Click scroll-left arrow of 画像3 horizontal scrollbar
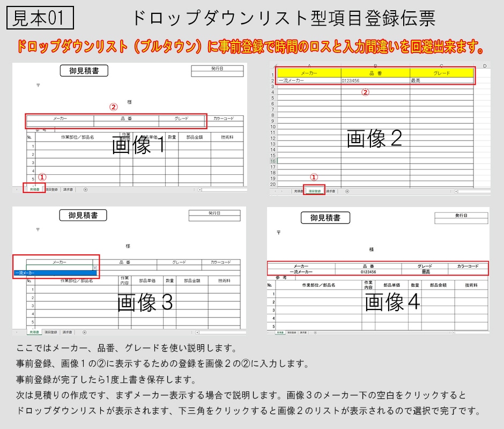Screen dimensions: 504x429 (x=197, y=332)
